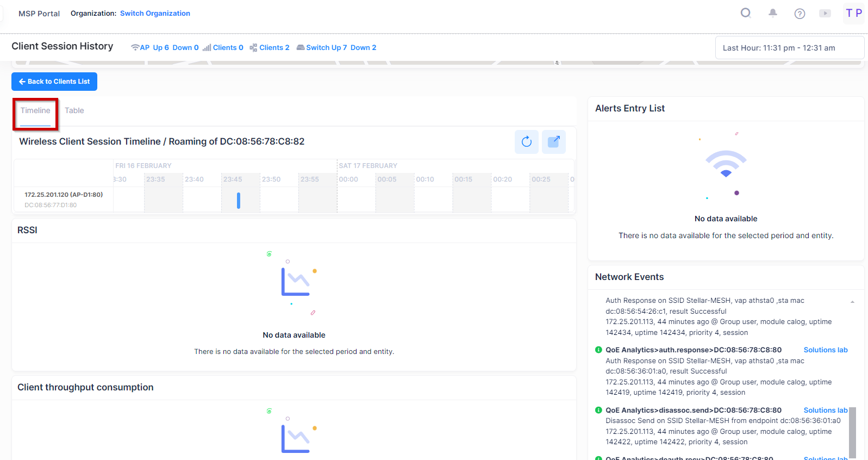Viewport: 868px width, 460px height.
Task: Open notifications bell icon
Action: point(772,13)
